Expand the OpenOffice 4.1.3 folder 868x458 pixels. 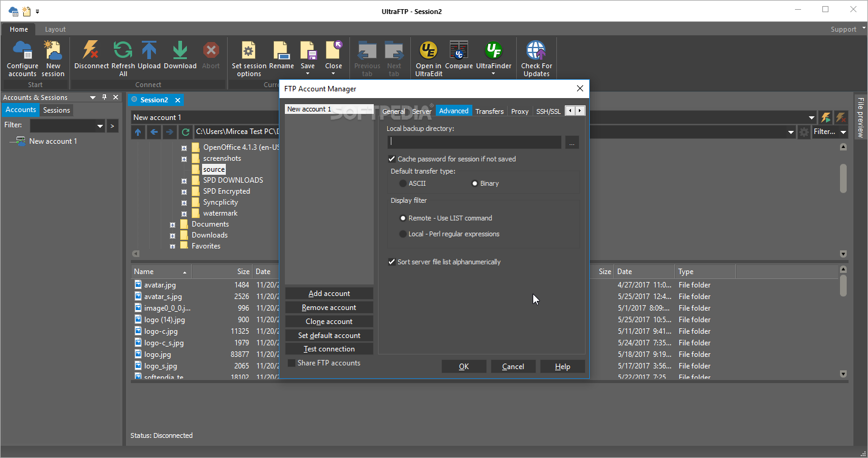click(184, 147)
